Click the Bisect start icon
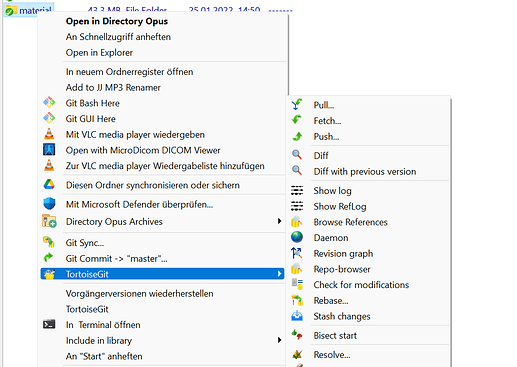 point(297,334)
